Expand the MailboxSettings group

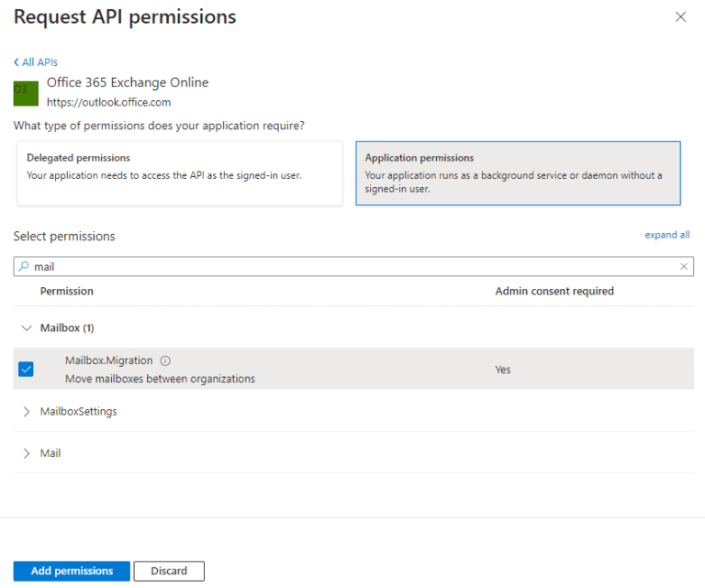(27, 412)
